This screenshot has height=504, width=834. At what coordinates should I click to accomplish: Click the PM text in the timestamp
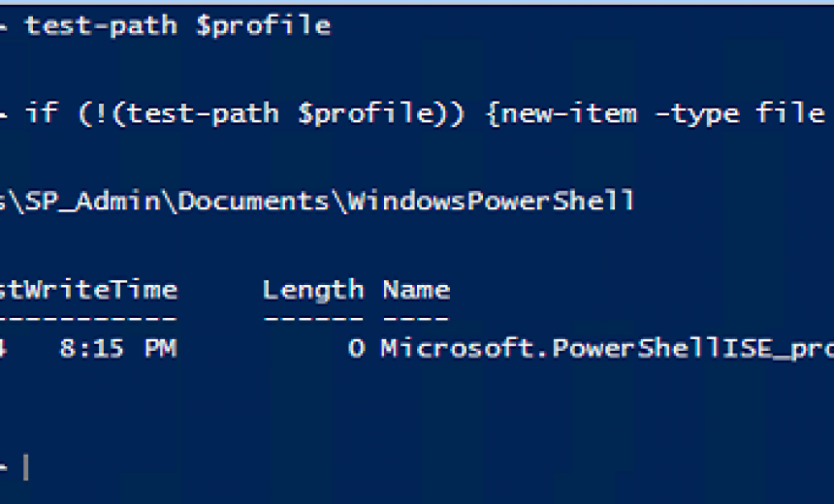pyautogui.click(x=160, y=348)
